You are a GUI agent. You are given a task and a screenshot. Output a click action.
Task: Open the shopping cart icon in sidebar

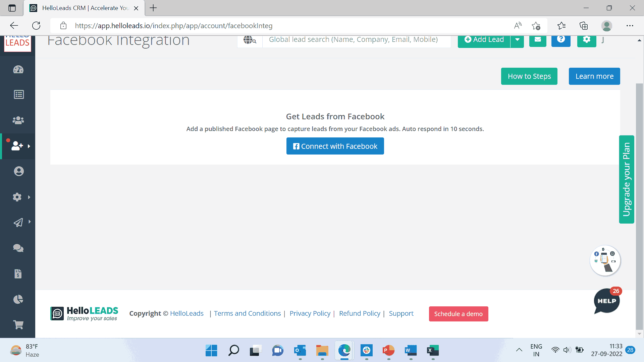tap(18, 325)
